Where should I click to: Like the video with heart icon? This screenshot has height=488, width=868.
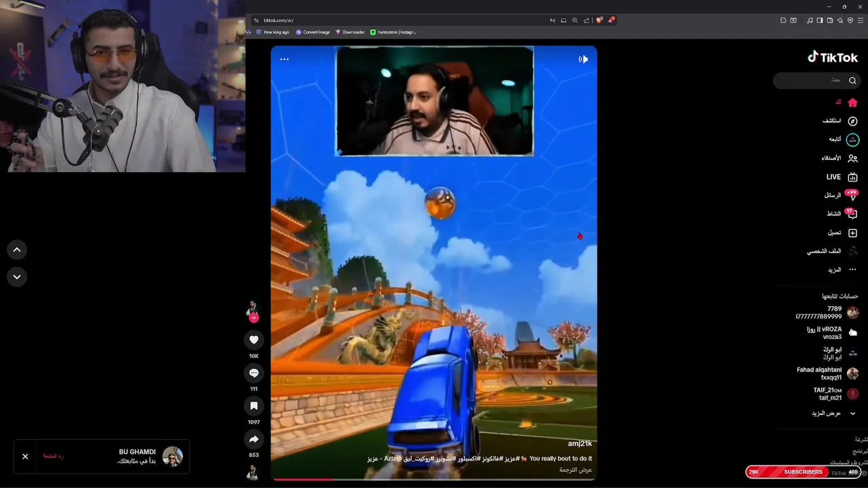pos(254,340)
